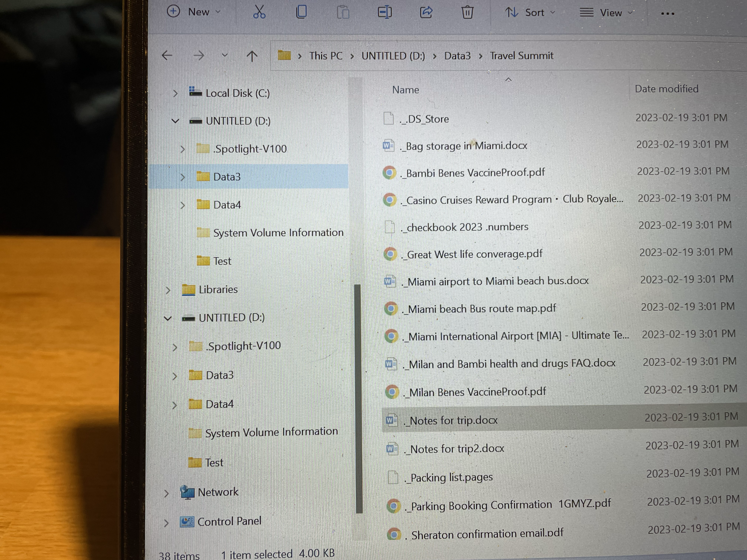Click the Paste clipboard icon
This screenshot has height=560, width=747.
[x=342, y=12]
